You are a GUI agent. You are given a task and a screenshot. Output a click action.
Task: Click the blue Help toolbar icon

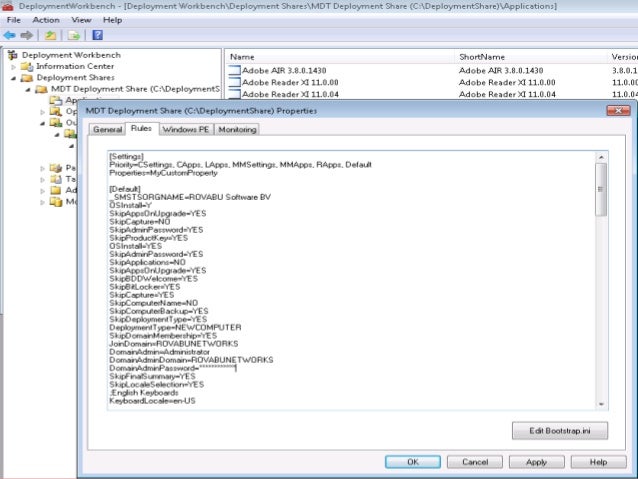click(x=97, y=35)
